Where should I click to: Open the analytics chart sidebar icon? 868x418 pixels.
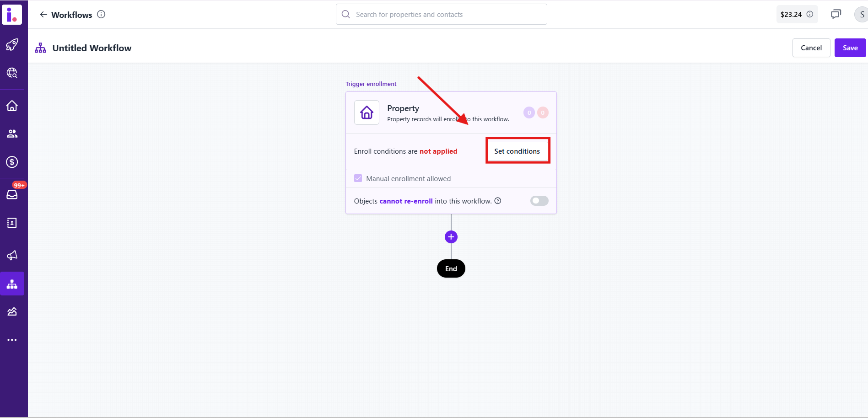pyautogui.click(x=12, y=312)
